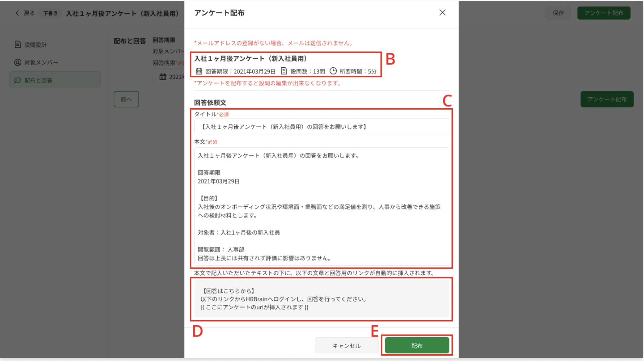Screen dimensions: 644x361
Task: Click the アンケートを配布すると設問の編集 warning text
Action: point(267,83)
